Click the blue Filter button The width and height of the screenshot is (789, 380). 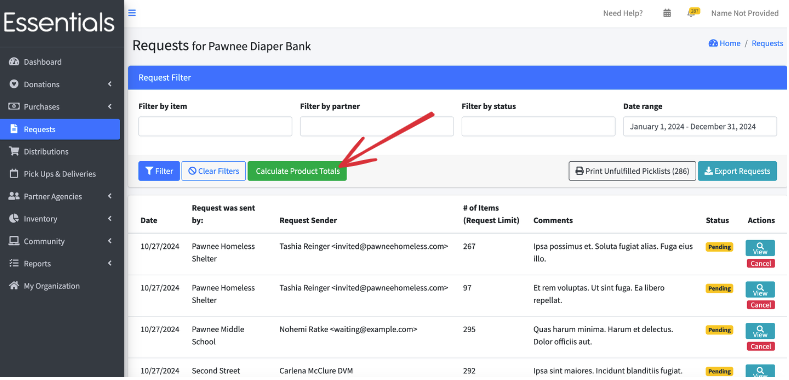(159, 171)
